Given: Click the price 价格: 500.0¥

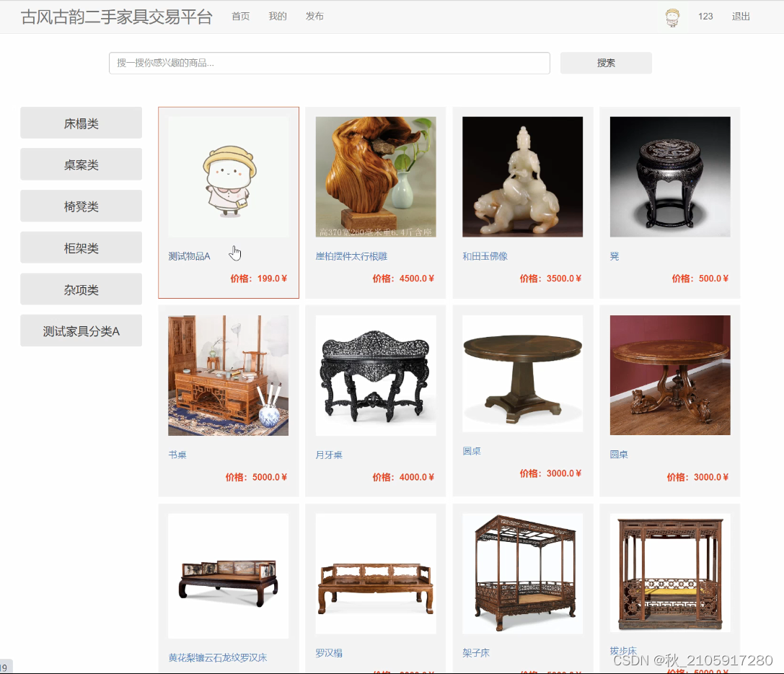Looking at the screenshot, I should [700, 279].
